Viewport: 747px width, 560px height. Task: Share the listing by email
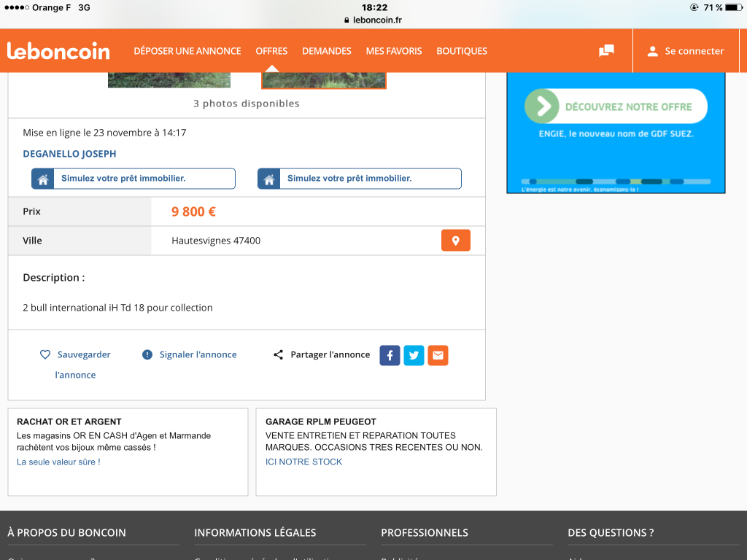tap(438, 355)
